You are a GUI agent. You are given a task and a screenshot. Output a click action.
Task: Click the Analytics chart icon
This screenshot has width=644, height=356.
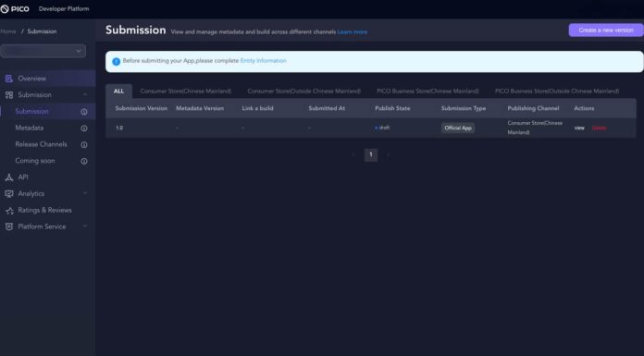(x=8, y=194)
